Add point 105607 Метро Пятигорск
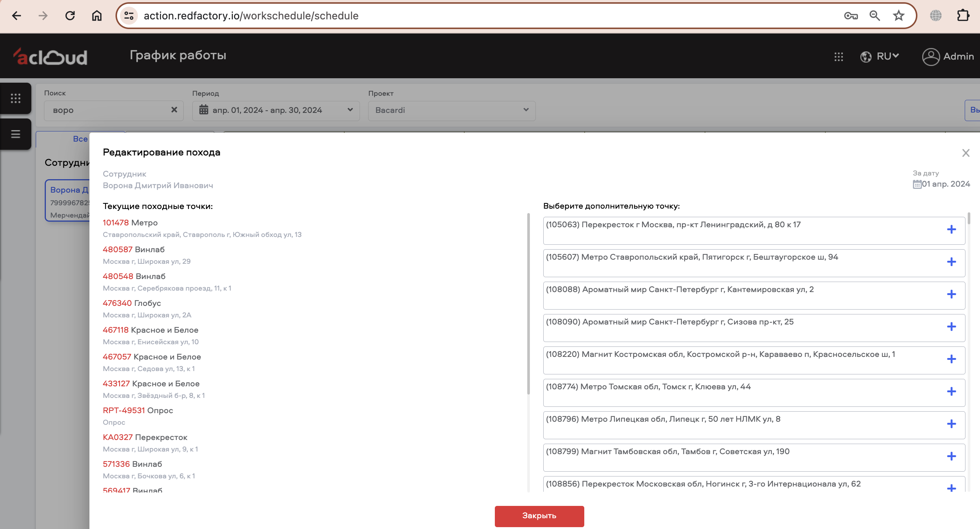 [951, 262]
